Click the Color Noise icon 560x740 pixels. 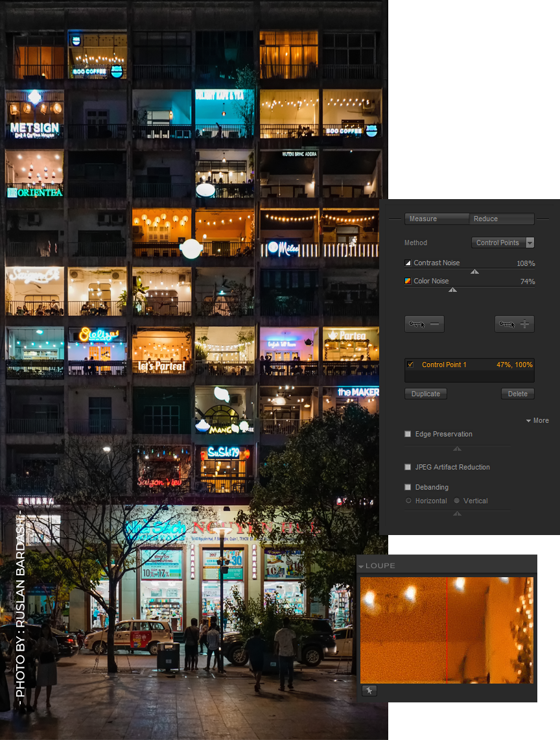408,281
